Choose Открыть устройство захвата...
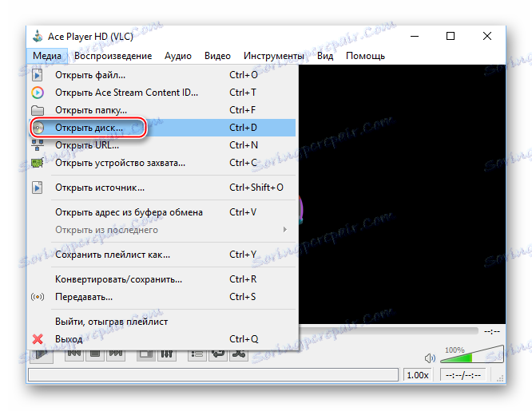Viewport: 532px width, 411px height. 162,163
